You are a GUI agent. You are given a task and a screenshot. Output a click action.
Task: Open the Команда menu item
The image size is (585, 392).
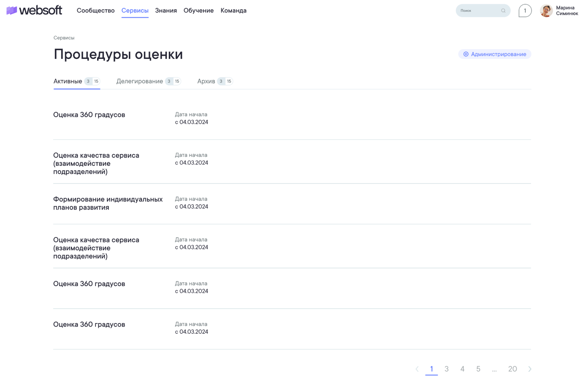click(x=233, y=11)
